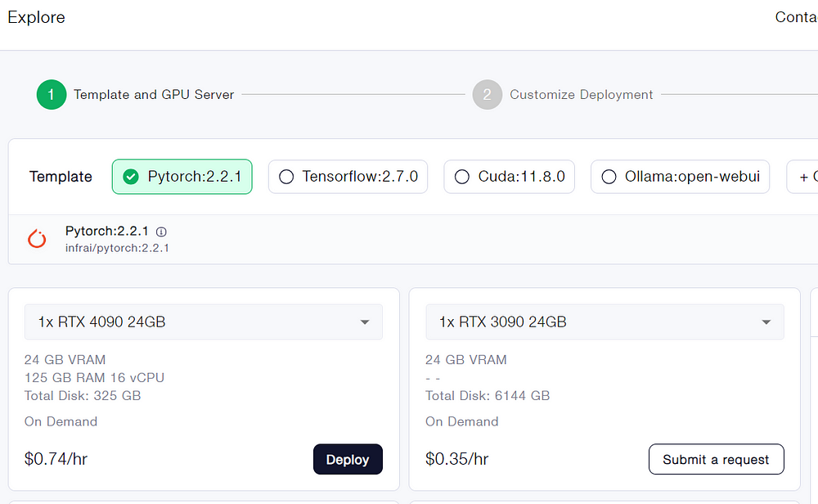Click the add template plus button
This screenshot has height=504, width=818.
[x=802, y=177]
